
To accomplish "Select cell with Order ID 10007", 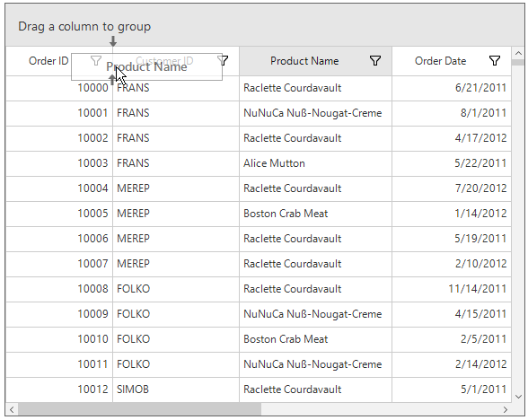I will [59, 264].
